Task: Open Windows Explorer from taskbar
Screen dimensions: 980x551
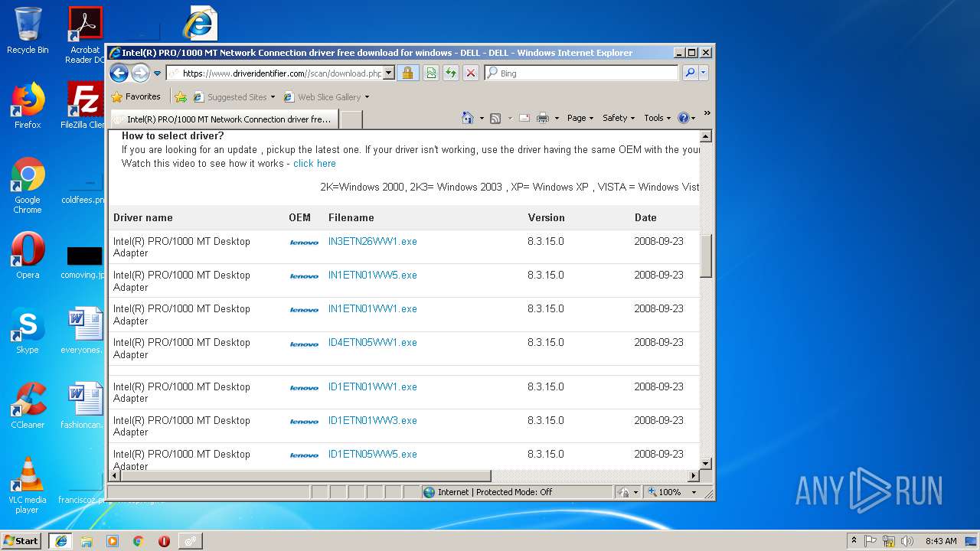Action: 87,540
